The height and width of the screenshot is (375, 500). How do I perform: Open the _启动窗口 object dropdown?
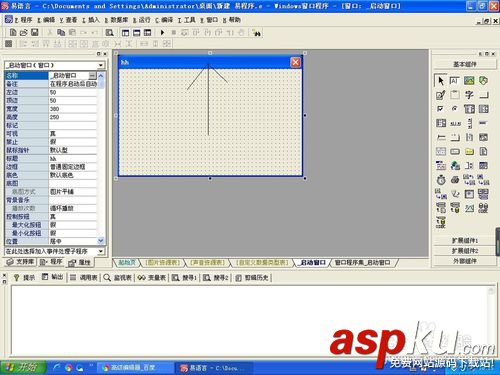(x=101, y=65)
